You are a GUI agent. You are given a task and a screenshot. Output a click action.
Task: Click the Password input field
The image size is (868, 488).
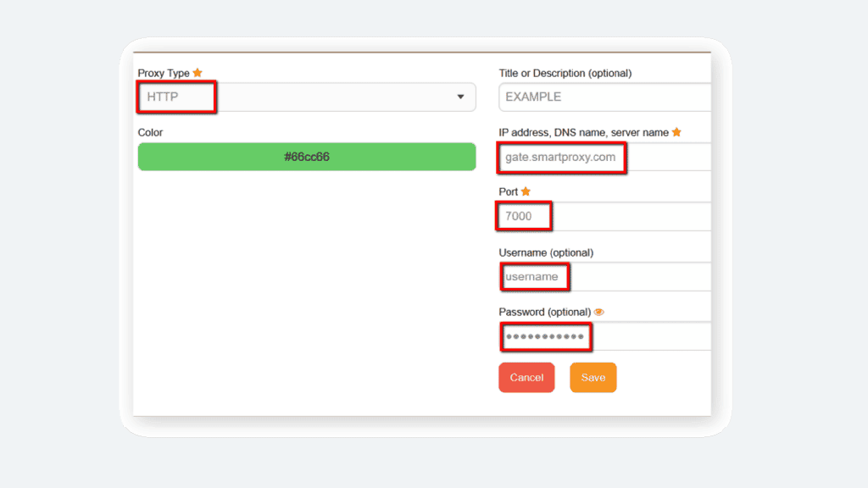(x=605, y=336)
